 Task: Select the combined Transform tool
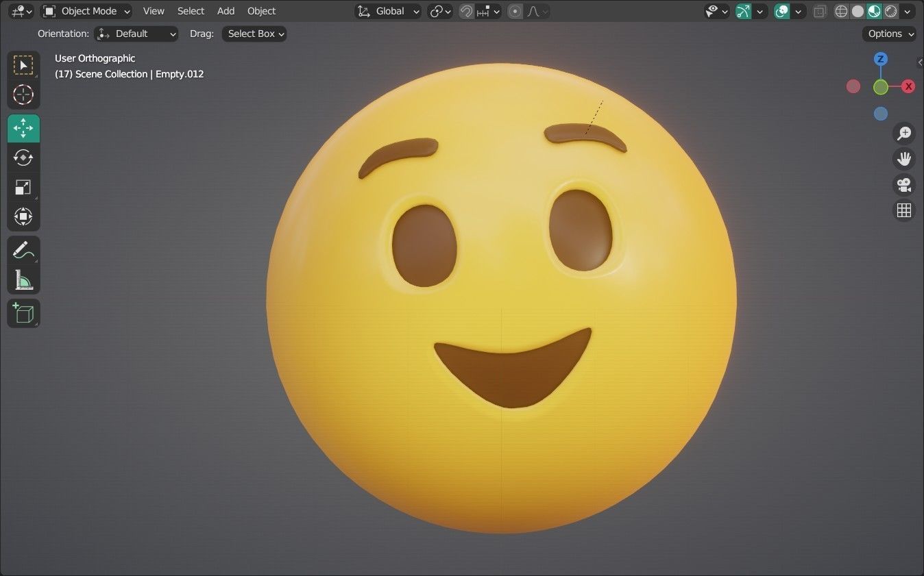pos(23,216)
